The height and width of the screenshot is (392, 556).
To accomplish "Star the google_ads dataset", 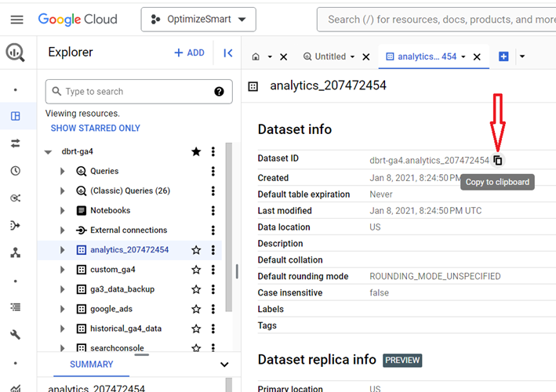I will click(x=196, y=309).
